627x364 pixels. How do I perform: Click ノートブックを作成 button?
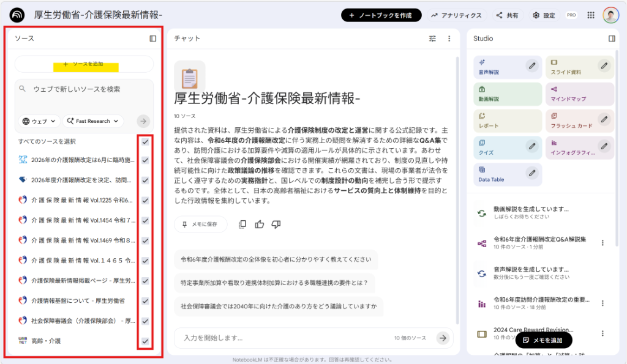click(381, 15)
